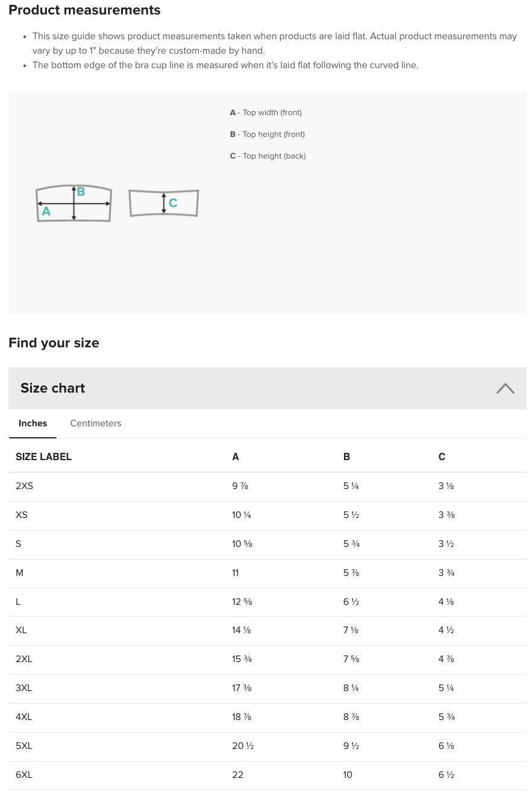
Task: Click the teal letter C in back diagram
Action: (x=173, y=203)
